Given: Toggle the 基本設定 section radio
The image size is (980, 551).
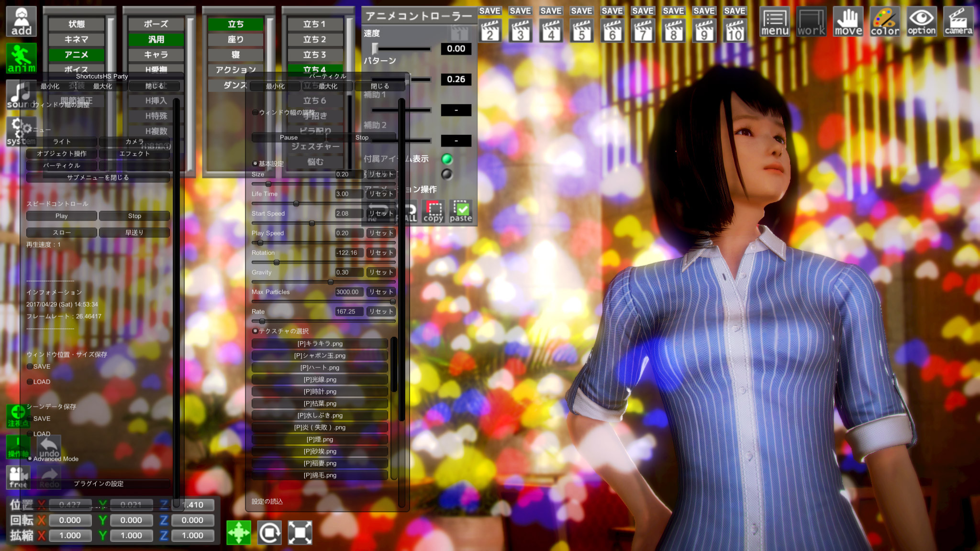Looking at the screenshot, I should [x=268, y=164].
